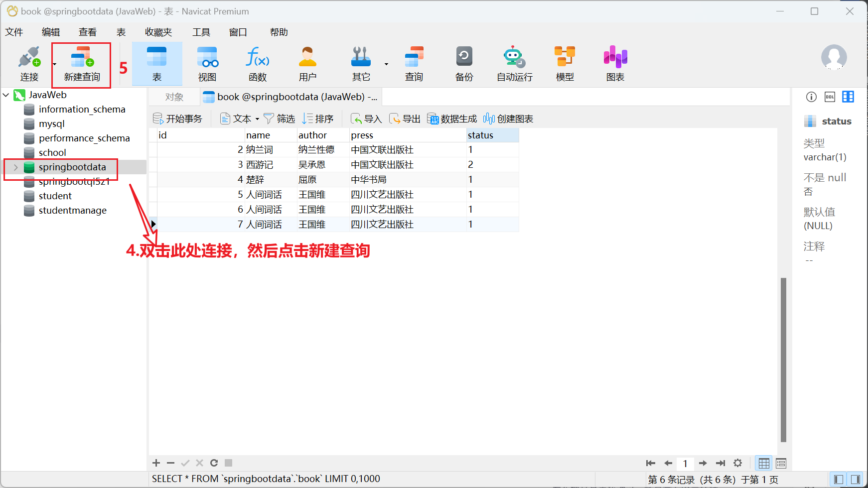Switch to the Objects (对象) tab
The height and width of the screenshot is (488, 868).
pyautogui.click(x=174, y=97)
